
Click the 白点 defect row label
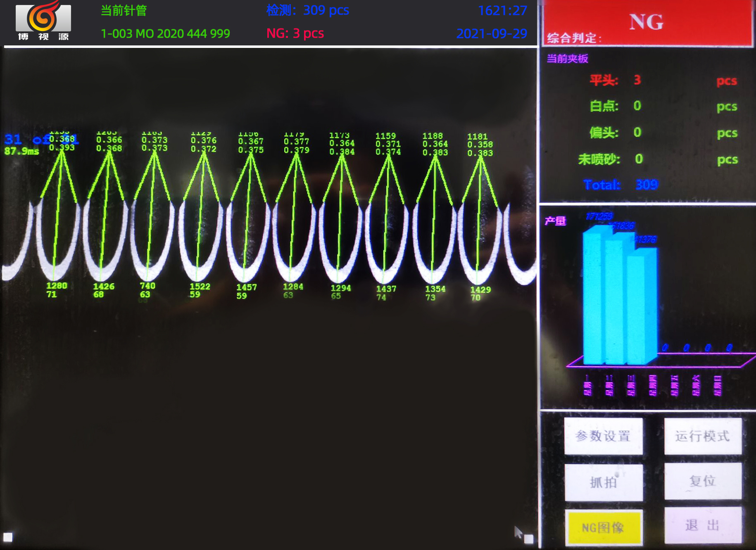click(x=604, y=106)
